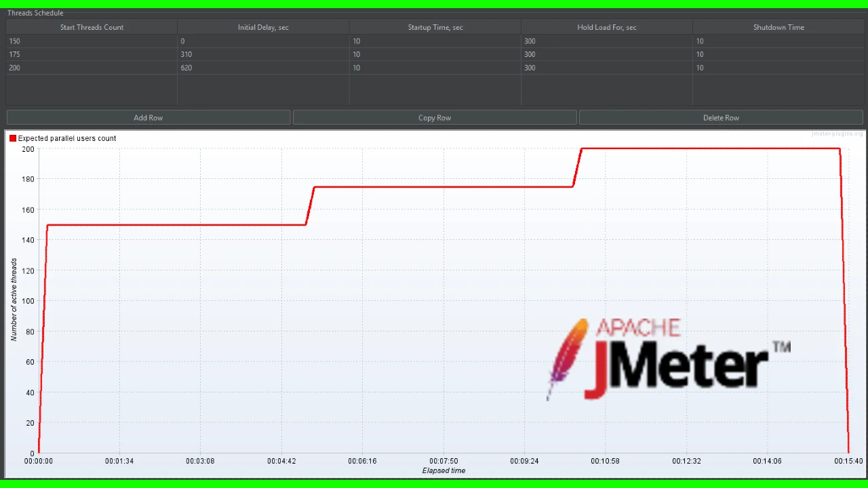Click the 00:03:08 time axis tick

(200, 461)
